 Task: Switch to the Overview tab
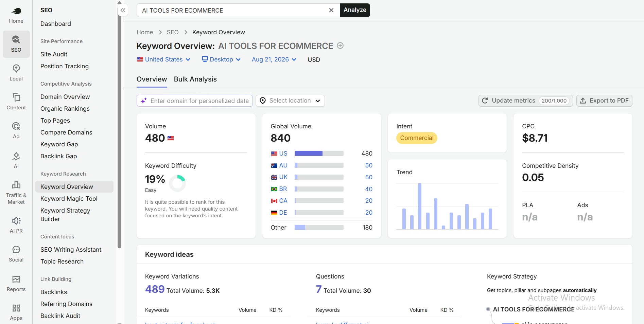pos(152,79)
